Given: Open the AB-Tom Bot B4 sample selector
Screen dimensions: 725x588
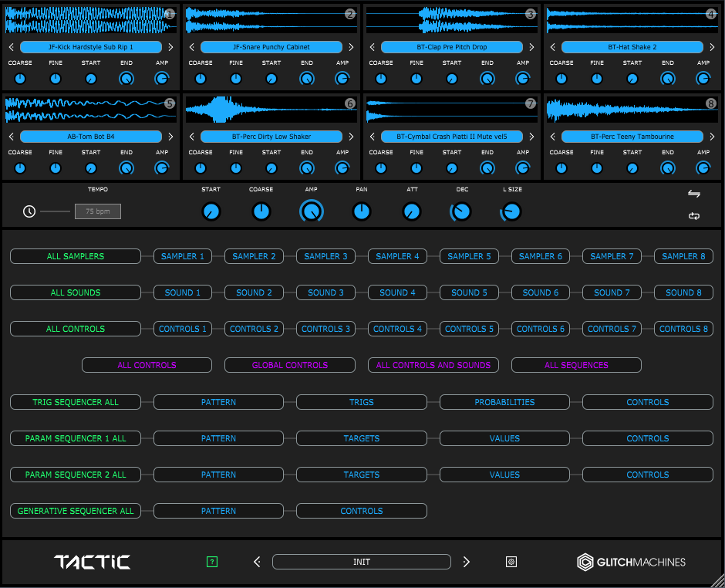Looking at the screenshot, I should (91, 137).
